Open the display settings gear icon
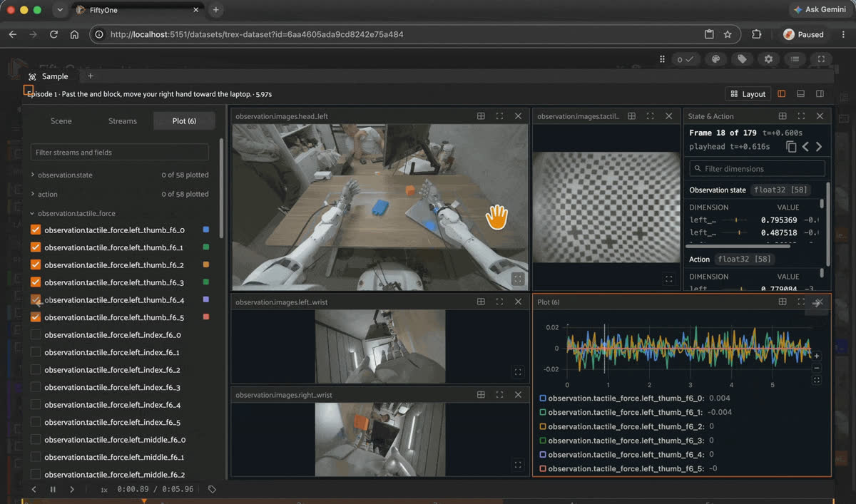 768,59
